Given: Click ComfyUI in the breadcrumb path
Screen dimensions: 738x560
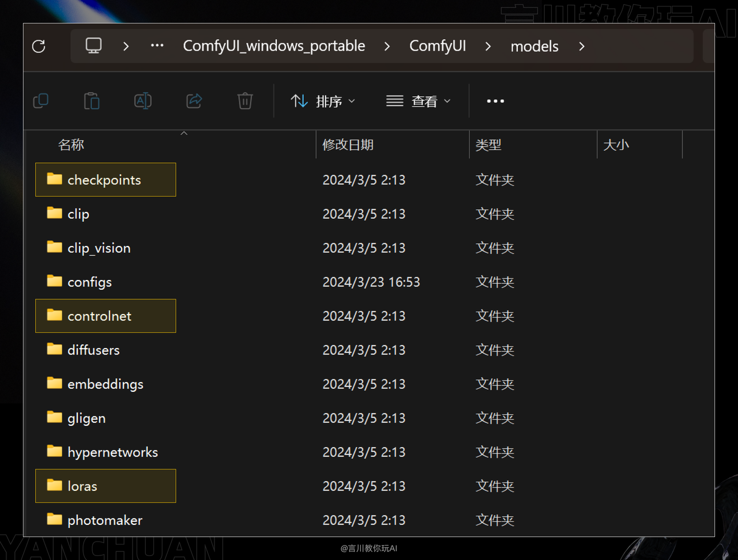Looking at the screenshot, I should point(438,46).
